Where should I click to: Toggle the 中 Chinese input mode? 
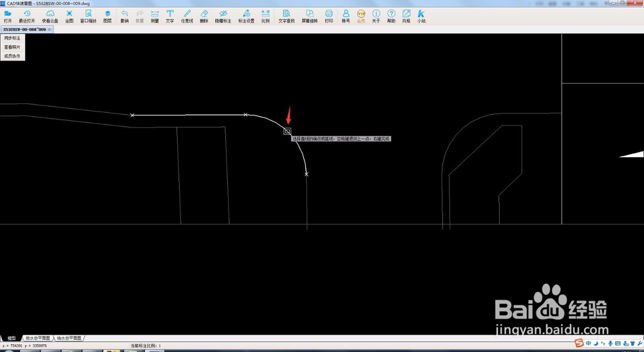(589, 344)
